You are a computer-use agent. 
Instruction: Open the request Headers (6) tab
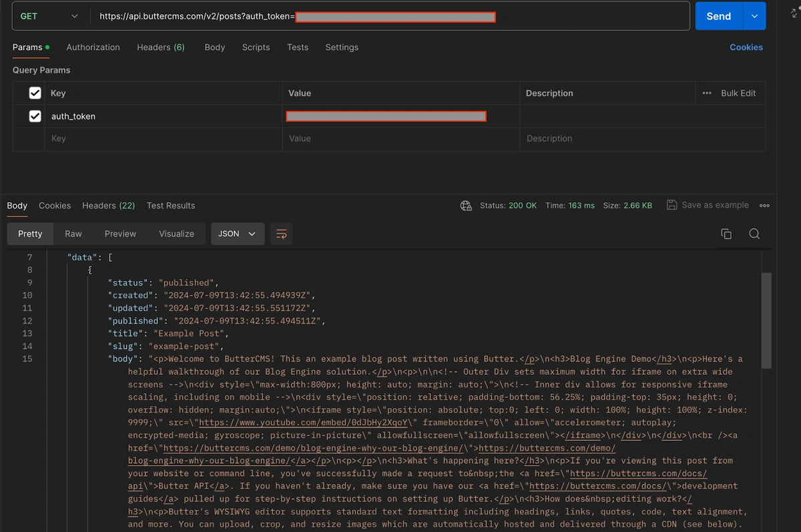pyautogui.click(x=161, y=47)
